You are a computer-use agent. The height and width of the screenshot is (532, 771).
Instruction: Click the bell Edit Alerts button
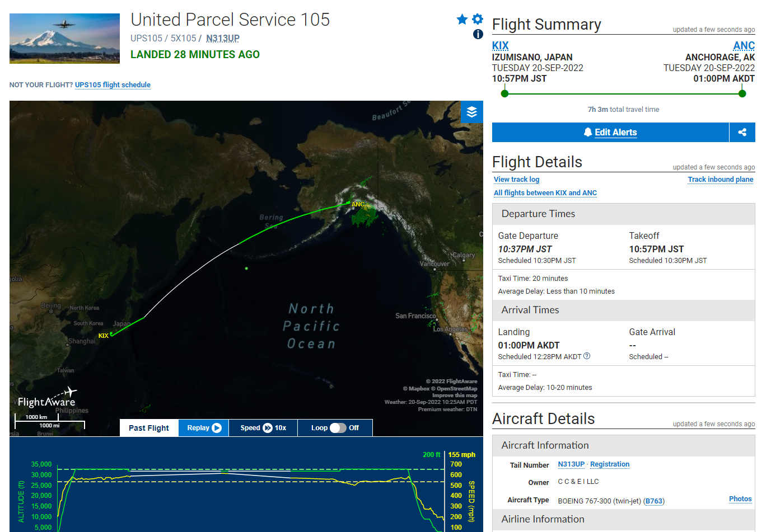610,133
